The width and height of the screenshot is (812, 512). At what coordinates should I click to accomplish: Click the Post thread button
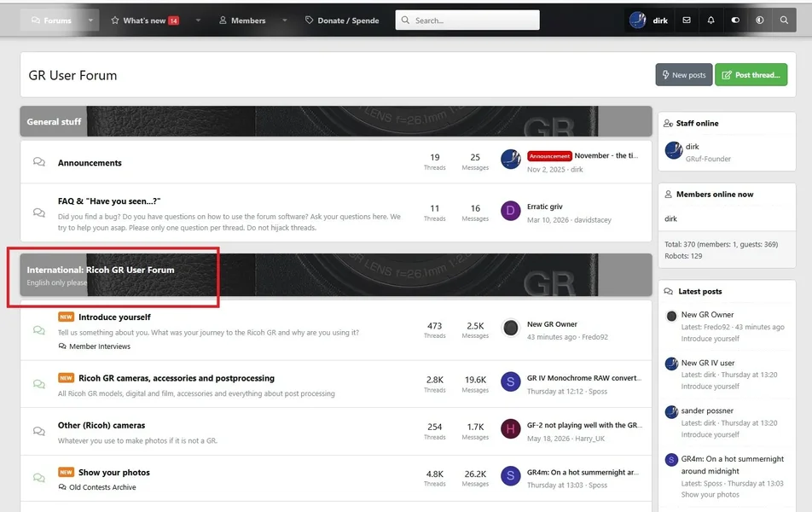click(751, 74)
